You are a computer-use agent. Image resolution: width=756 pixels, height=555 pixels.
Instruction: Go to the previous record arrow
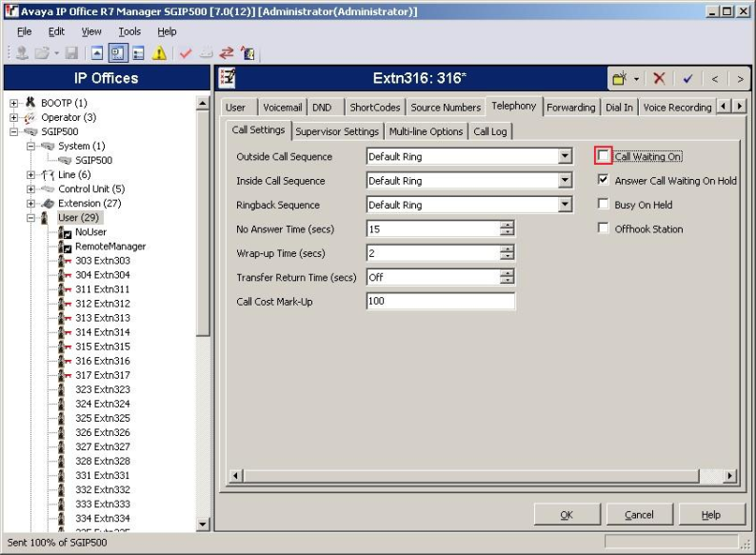pyautogui.click(x=714, y=78)
